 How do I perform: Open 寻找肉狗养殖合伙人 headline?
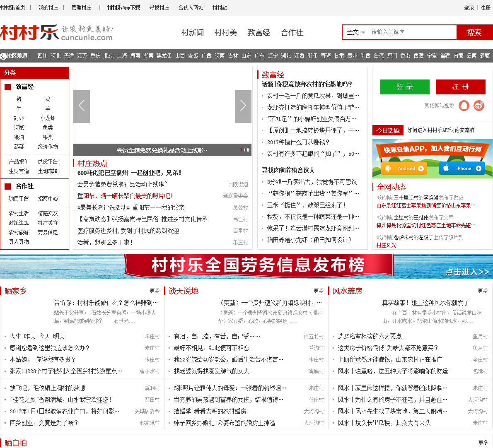pyautogui.click(x=288, y=170)
